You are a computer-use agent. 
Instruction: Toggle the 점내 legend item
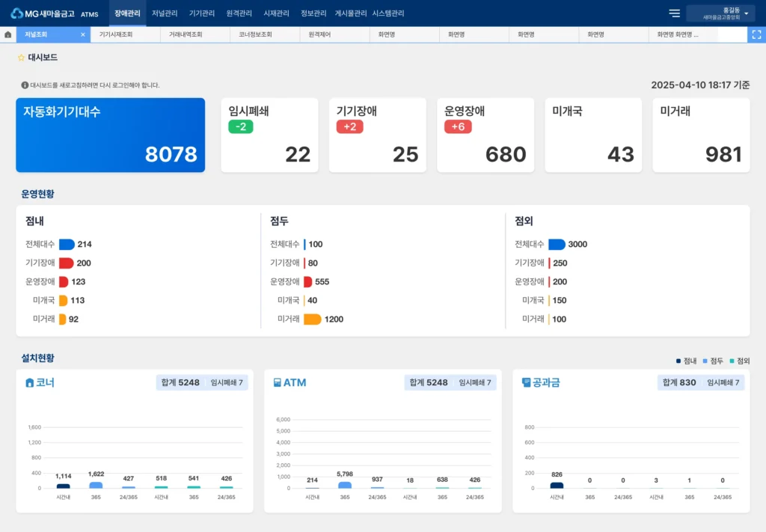[x=686, y=361]
